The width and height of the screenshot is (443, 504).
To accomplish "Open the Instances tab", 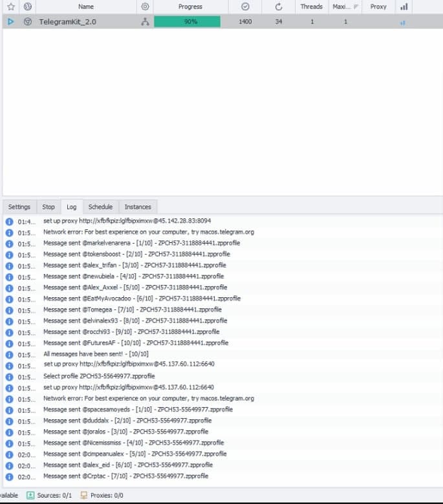I will pos(138,207).
